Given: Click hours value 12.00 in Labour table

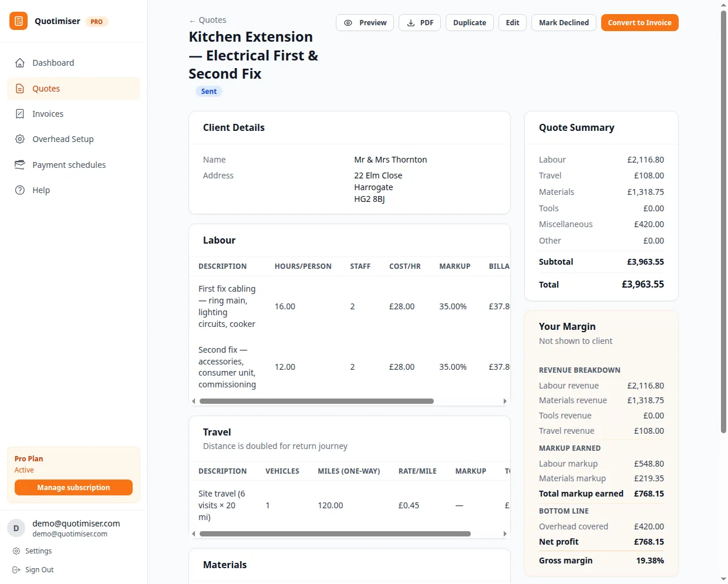Looking at the screenshot, I should 285,367.
